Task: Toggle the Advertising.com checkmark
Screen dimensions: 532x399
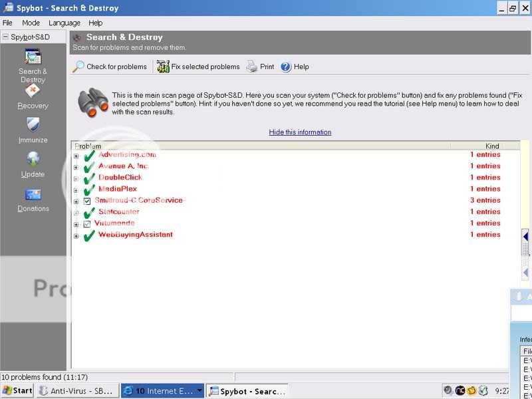Action: click(89, 156)
